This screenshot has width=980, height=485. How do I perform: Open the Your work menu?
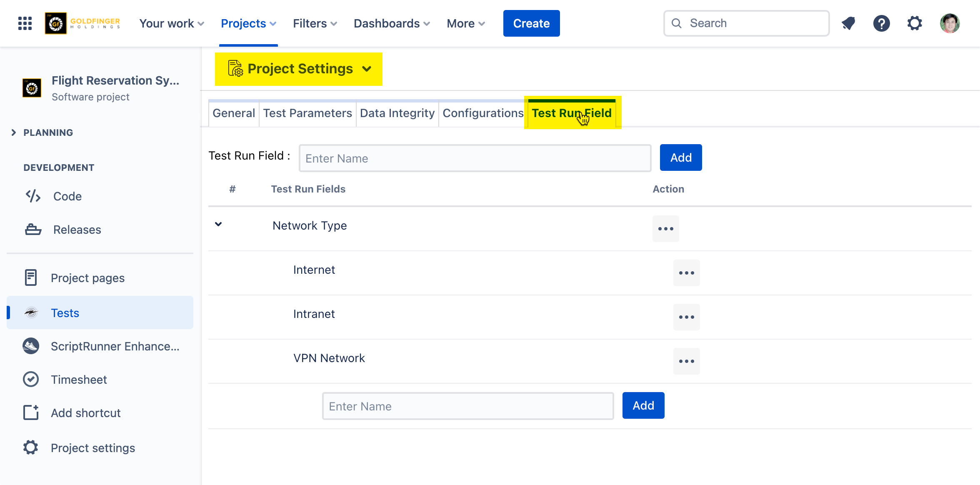click(x=171, y=23)
